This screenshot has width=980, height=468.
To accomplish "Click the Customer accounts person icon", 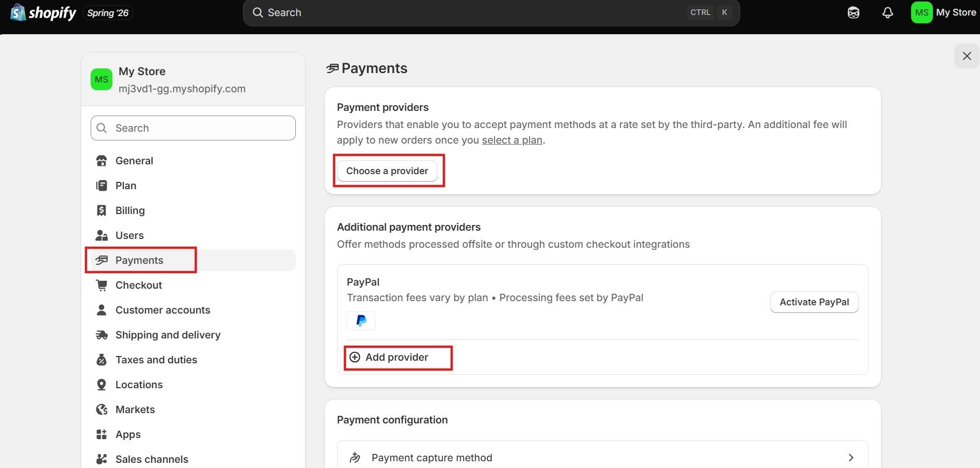I will click(102, 310).
